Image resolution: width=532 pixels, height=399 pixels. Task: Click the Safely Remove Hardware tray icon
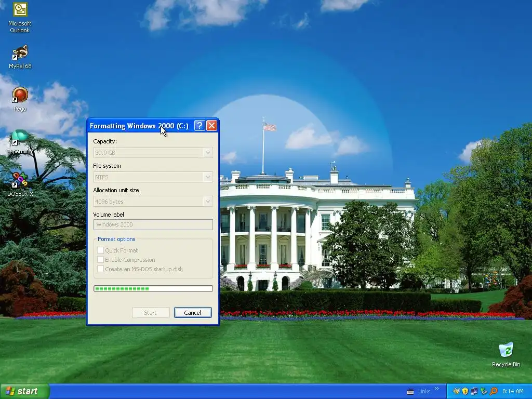pos(484,391)
